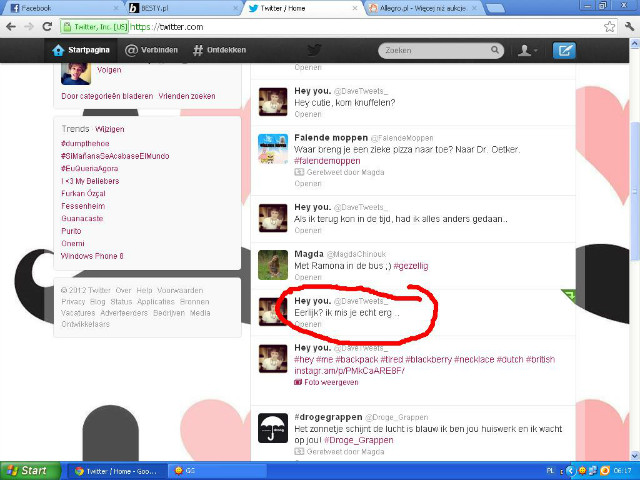Image resolution: width=640 pixels, height=480 pixels.
Task: Open Verbinden in the navbar
Action: (151, 50)
